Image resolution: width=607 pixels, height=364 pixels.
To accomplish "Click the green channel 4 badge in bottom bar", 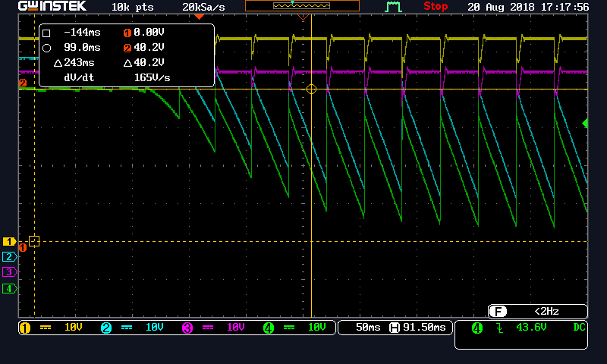I will (x=269, y=328).
